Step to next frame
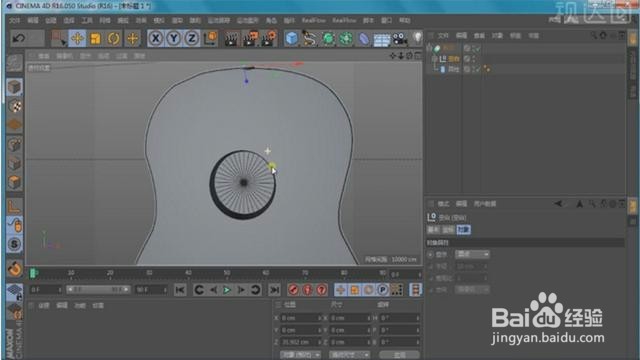This screenshot has width=640, height=360. tap(241, 290)
